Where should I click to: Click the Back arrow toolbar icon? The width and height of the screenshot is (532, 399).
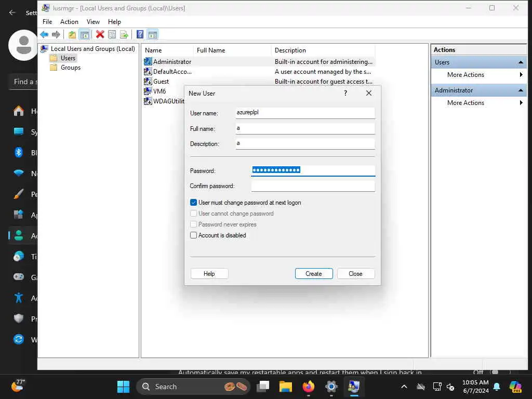coord(44,34)
